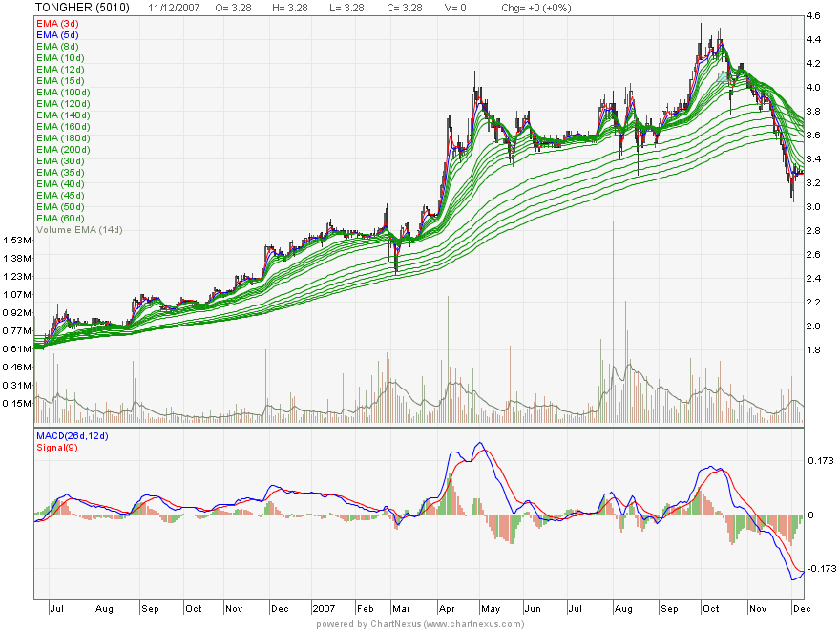This screenshot has width=840, height=630.
Task: Click the 4.6 price axis label
Action: click(813, 17)
